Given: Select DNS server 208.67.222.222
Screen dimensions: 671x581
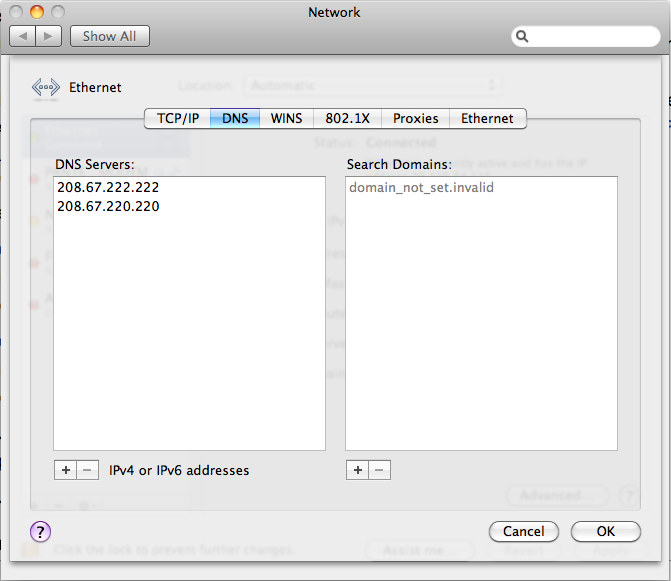Looking at the screenshot, I should [x=189, y=187].
